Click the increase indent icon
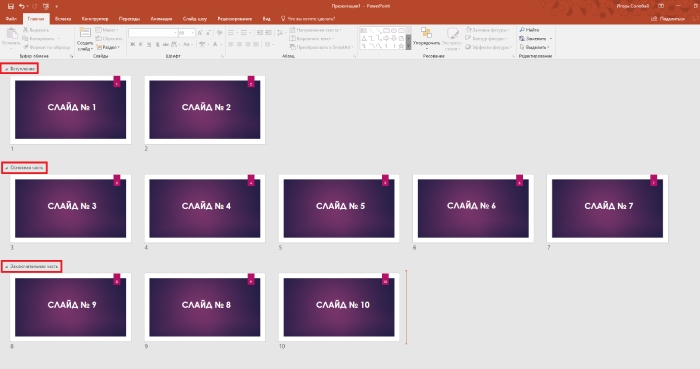700x369 pixels. [268, 33]
